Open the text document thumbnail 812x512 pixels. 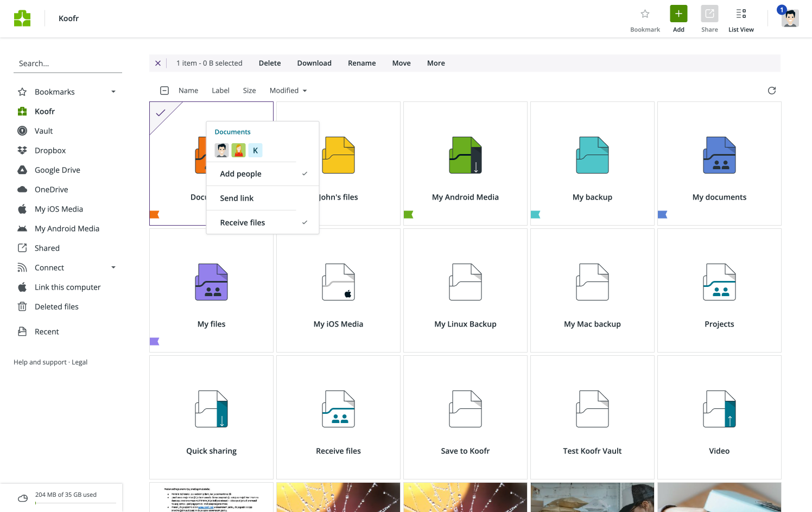click(211, 497)
